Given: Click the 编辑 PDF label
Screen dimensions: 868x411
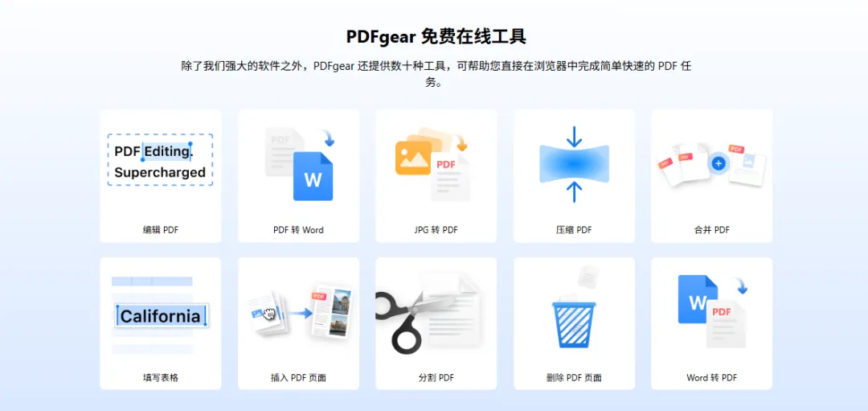Looking at the screenshot, I should 161,230.
